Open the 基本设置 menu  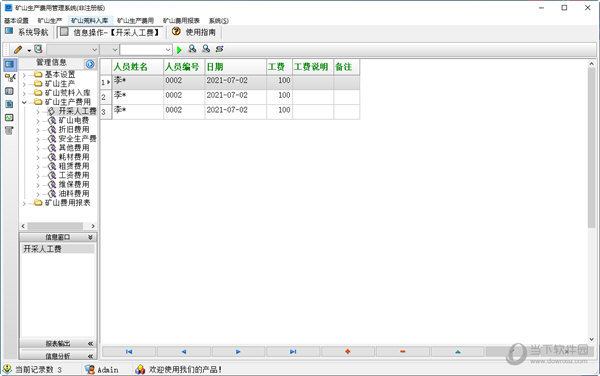pos(16,21)
